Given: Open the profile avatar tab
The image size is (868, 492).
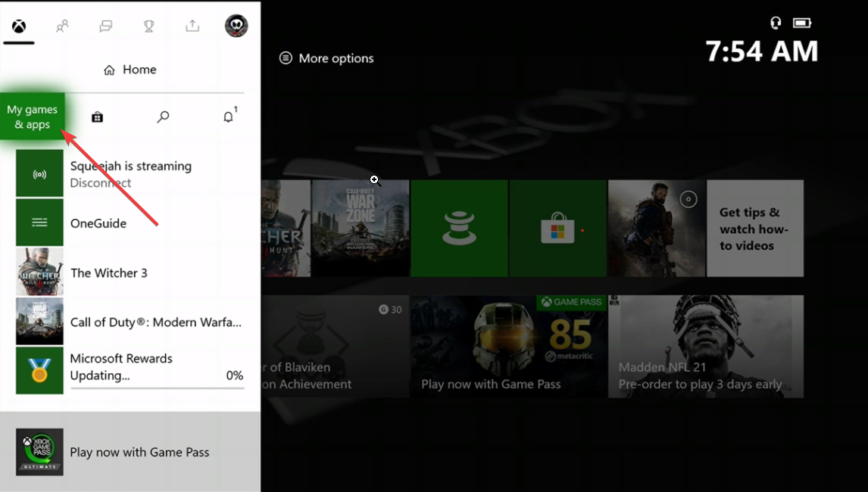Looking at the screenshot, I should coord(236,26).
